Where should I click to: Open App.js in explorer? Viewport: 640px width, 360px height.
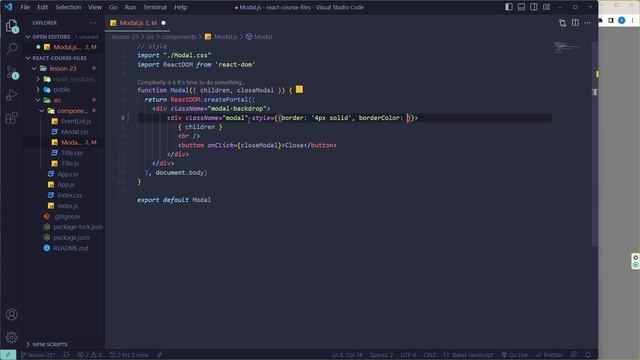pos(66,184)
